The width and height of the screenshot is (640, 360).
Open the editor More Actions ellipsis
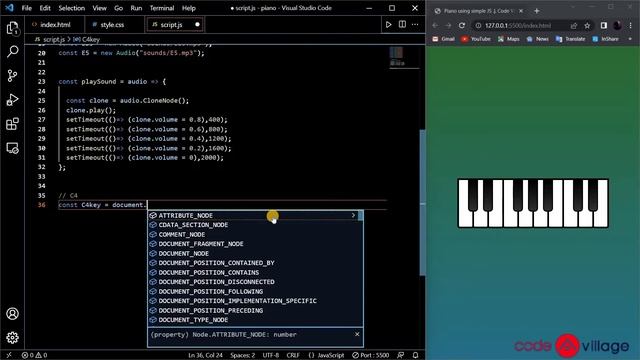(415, 24)
